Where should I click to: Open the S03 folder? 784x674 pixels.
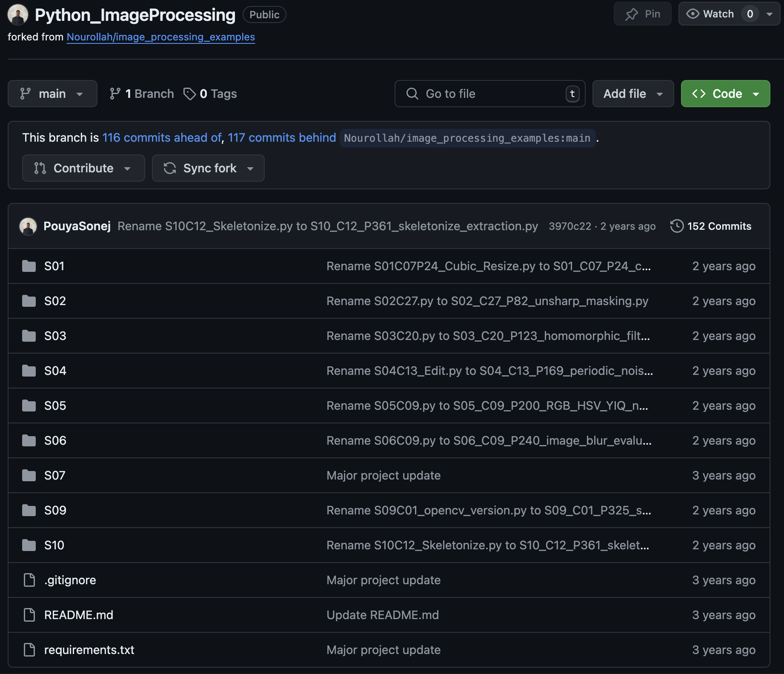(x=55, y=336)
